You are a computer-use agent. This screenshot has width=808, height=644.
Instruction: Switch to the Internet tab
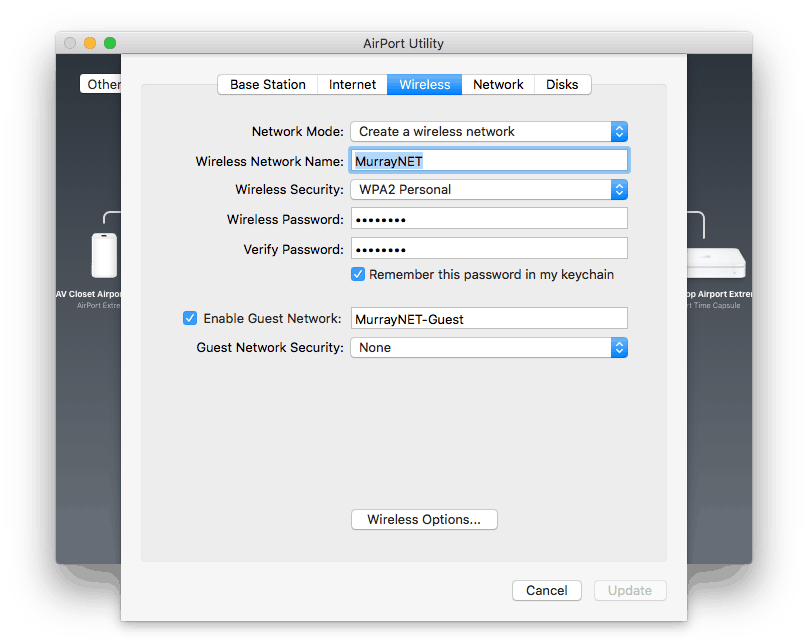352,84
